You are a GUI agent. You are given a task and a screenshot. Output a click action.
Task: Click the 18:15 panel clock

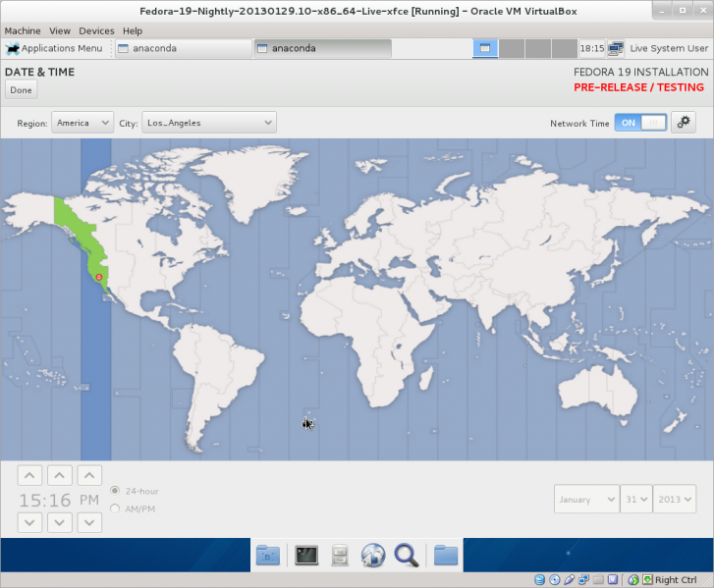click(x=592, y=48)
